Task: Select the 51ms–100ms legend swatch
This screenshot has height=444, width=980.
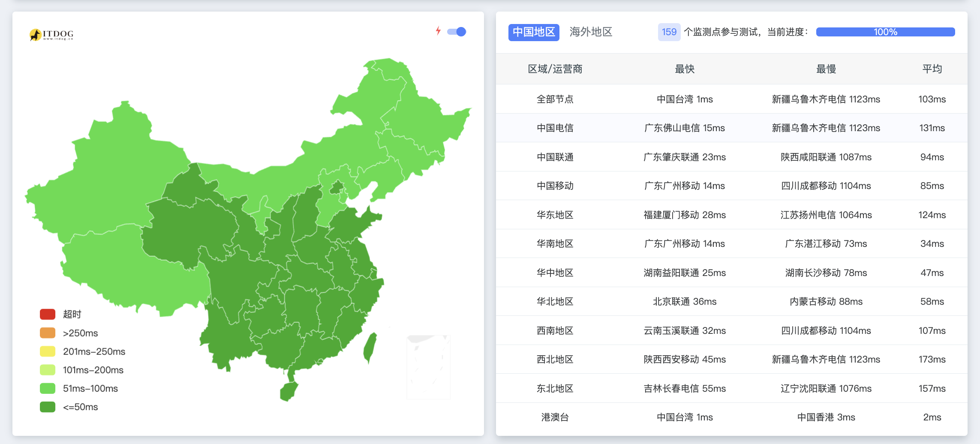Action: tap(48, 388)
